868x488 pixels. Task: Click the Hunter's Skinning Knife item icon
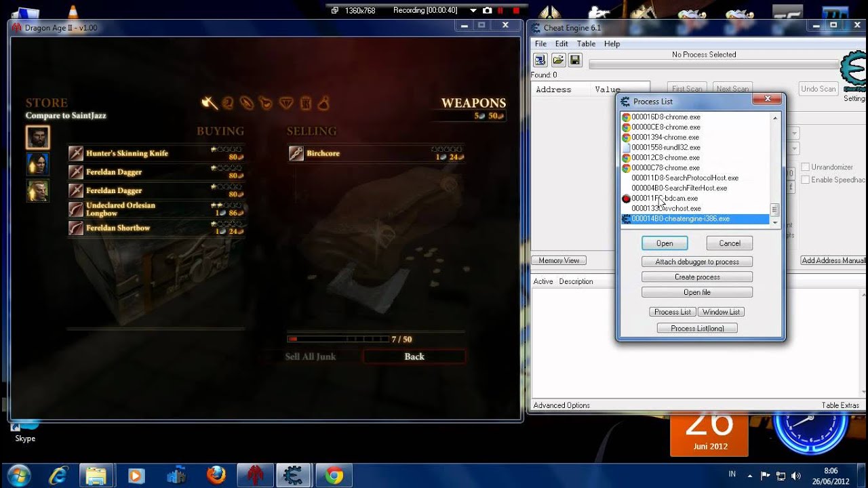(76, 153)
